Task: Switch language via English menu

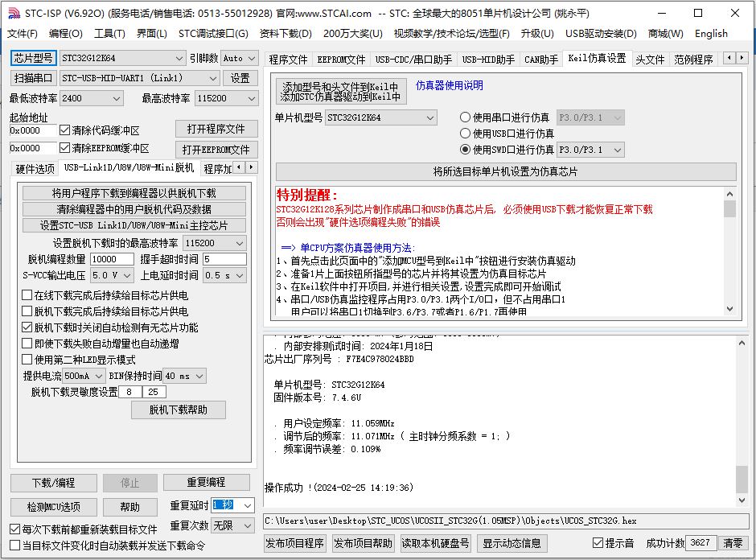Action: 711,34
